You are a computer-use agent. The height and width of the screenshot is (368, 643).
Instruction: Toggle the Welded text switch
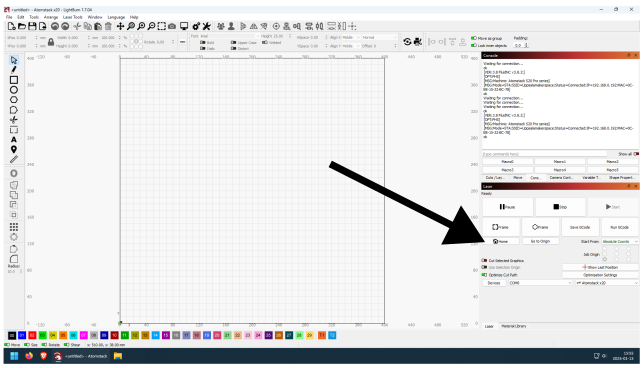pyautogui.click(x=264, y=42)
